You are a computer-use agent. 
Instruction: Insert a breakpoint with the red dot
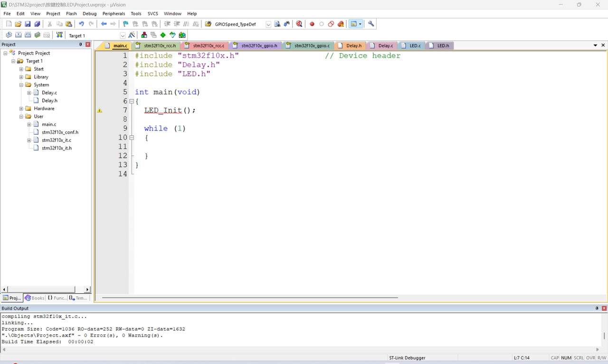click(312, 24)
